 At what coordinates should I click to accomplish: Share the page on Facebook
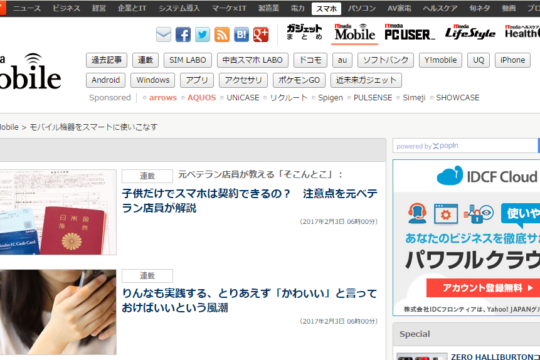pos(183,35)
